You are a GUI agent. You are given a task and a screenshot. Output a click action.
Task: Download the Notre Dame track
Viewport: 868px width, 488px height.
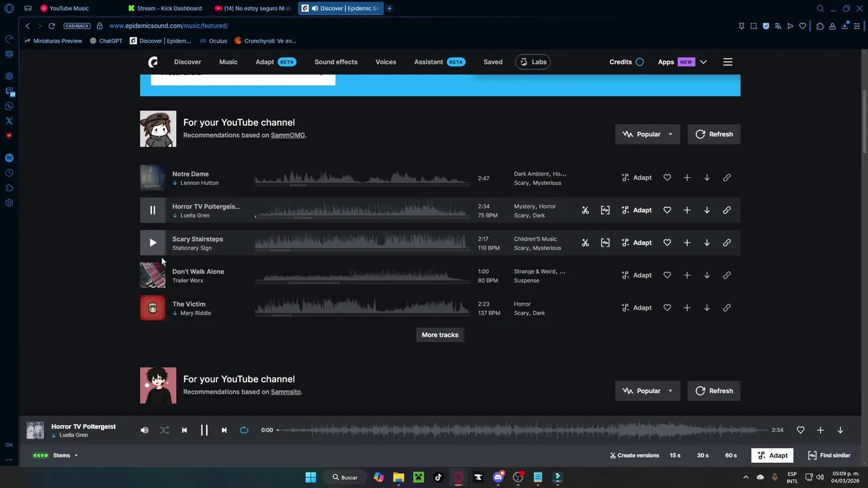[707, 178]
